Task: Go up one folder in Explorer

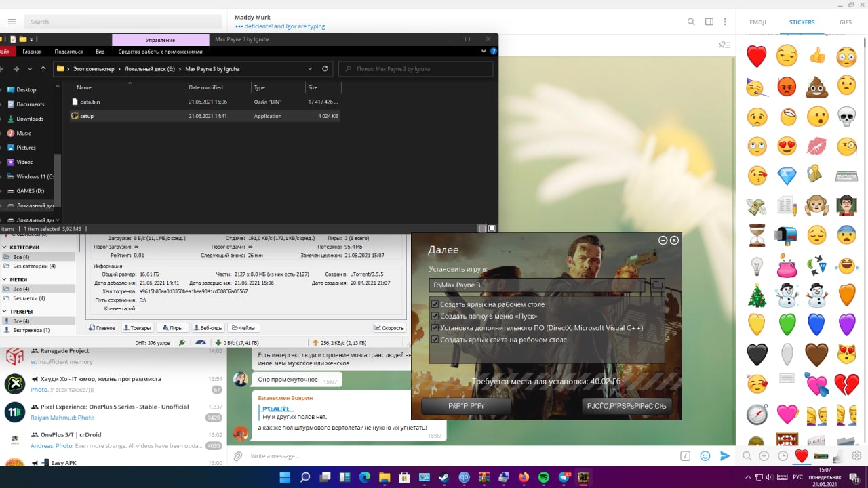Action: (43, 68)
